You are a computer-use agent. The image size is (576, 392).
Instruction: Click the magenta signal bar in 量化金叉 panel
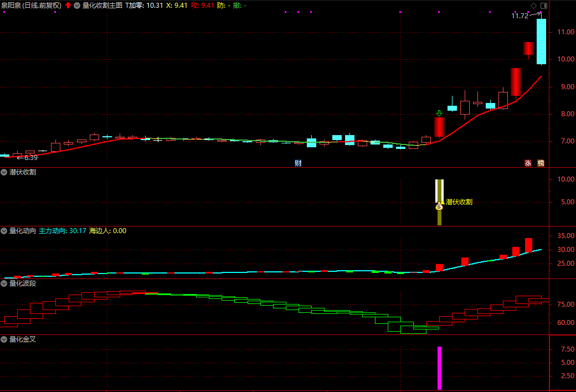coord(439,368)
